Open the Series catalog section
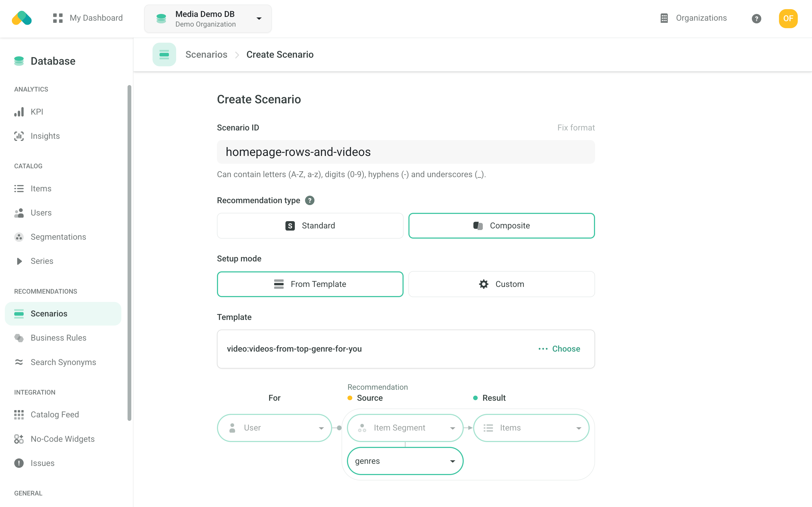 pos(19,261)
